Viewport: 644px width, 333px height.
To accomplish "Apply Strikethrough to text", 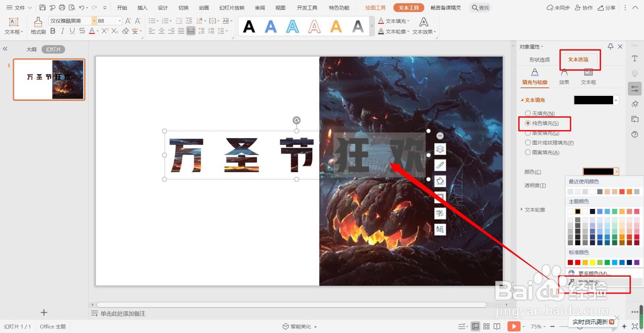I will click(82, 31).
